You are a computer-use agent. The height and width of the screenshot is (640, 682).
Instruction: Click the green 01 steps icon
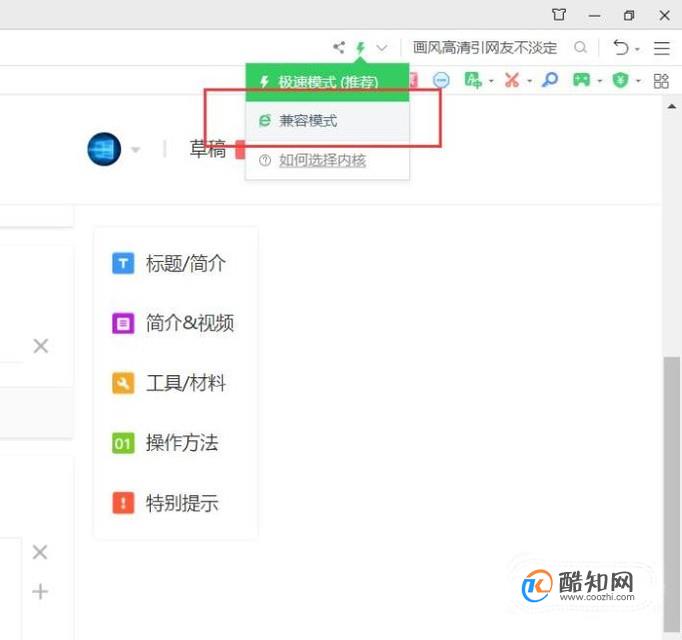[123, 443]
